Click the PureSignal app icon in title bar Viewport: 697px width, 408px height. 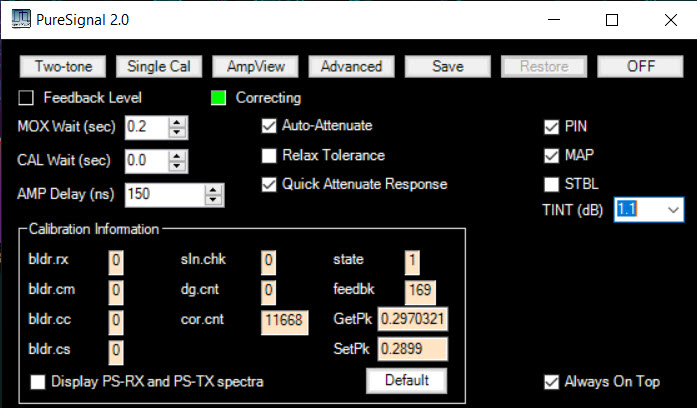click(21, 20)
